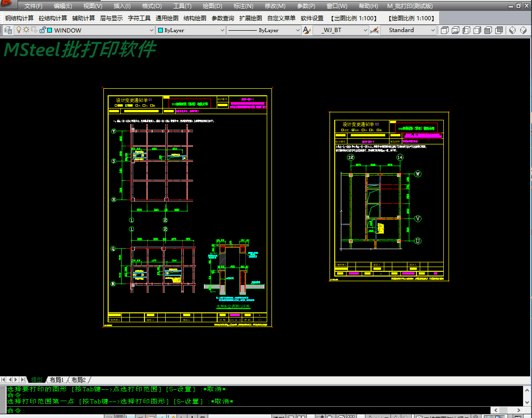The image size is (532, 418).
Task: Click the first diamond view icon
Action: pos(512,30)
